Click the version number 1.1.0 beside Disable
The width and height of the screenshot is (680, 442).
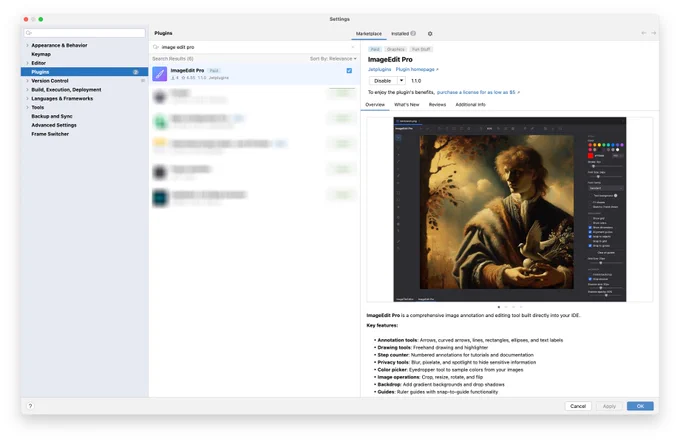coord(416,81)
